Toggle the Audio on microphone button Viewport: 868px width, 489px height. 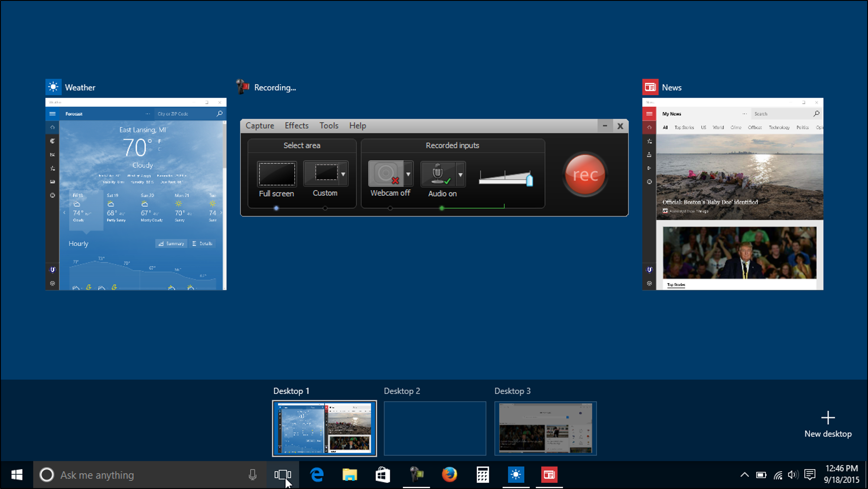438,174
